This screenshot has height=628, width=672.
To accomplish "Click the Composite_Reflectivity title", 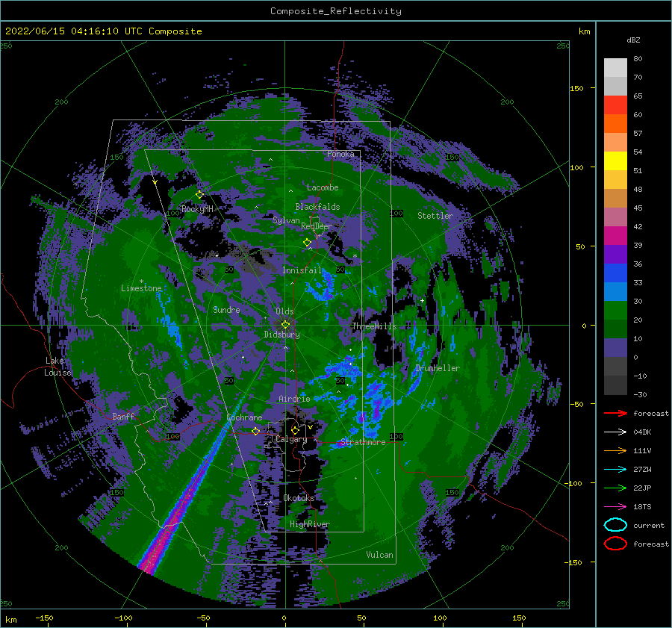I will (x=335, y=11).
